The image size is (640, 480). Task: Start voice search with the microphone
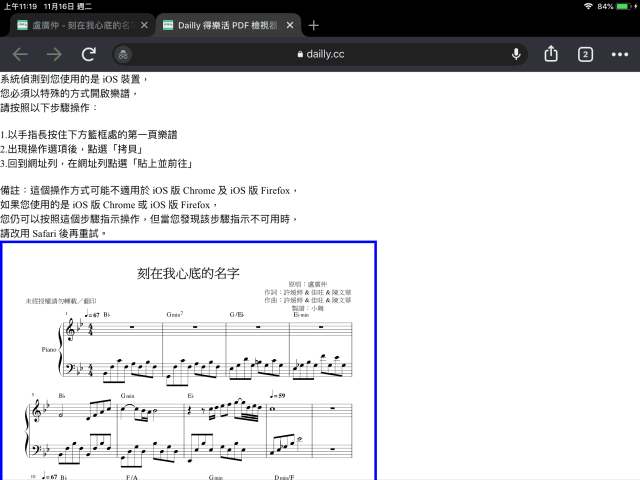pyautogui.click(x=516, y=54)
